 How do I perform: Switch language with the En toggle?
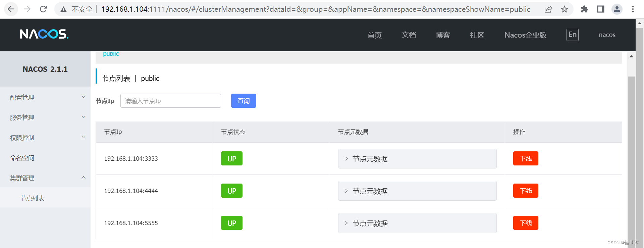click(x=572, y=35)
